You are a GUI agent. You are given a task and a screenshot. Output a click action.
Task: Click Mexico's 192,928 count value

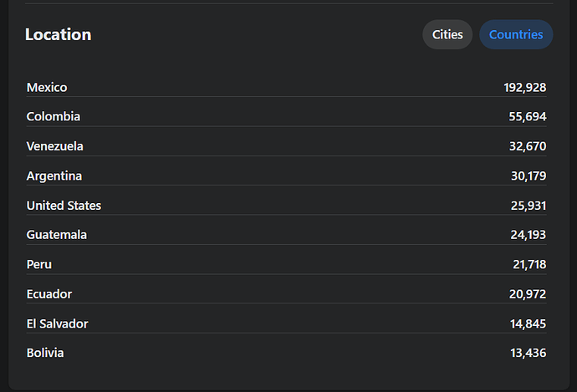[525, 88]
